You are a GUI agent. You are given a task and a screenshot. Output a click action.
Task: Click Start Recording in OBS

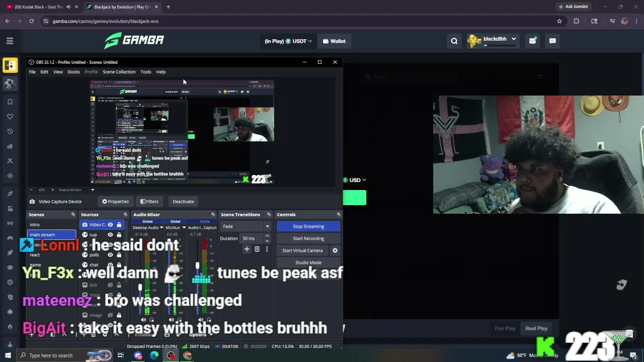pyautogui.click(x=308, y=238)
